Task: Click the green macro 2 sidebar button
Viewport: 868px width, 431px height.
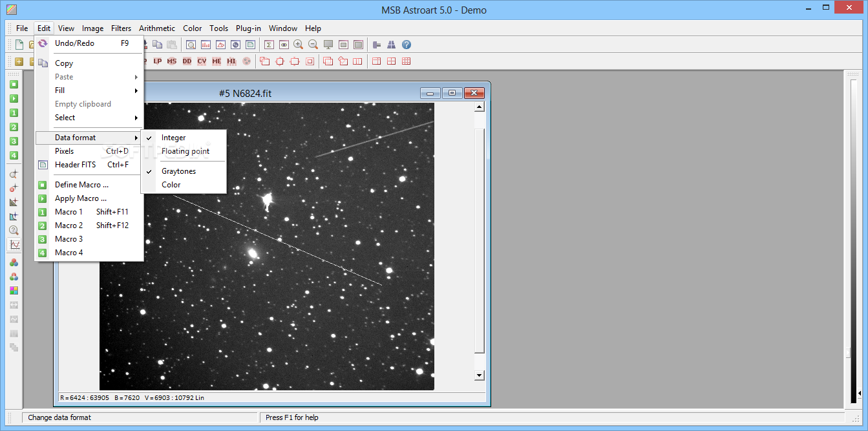Action: click(14, 127)
